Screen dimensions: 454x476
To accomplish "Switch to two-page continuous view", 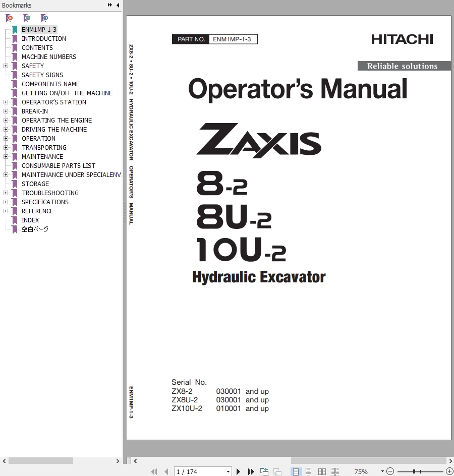I will pyautogui.click(x=335, y=471).
